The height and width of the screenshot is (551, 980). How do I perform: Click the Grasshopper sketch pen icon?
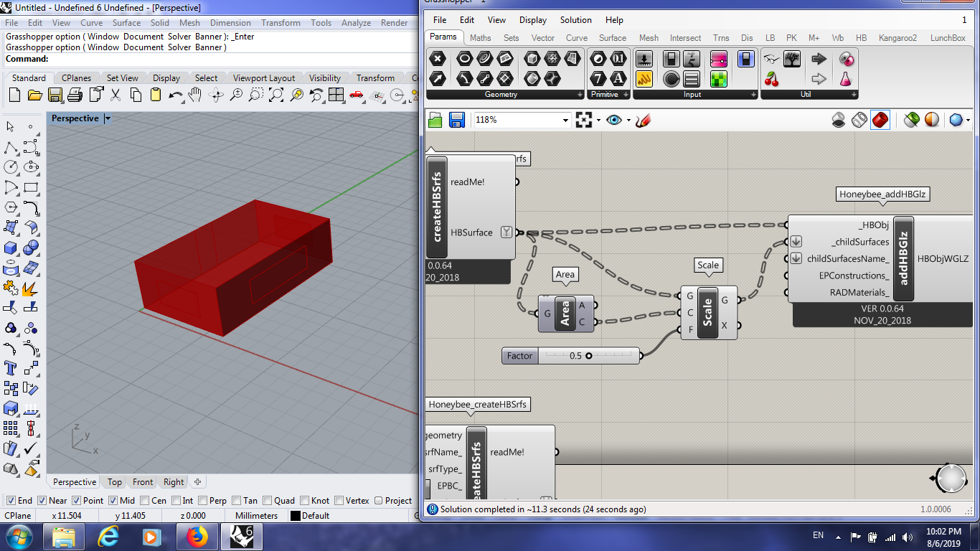coord(642,120)
